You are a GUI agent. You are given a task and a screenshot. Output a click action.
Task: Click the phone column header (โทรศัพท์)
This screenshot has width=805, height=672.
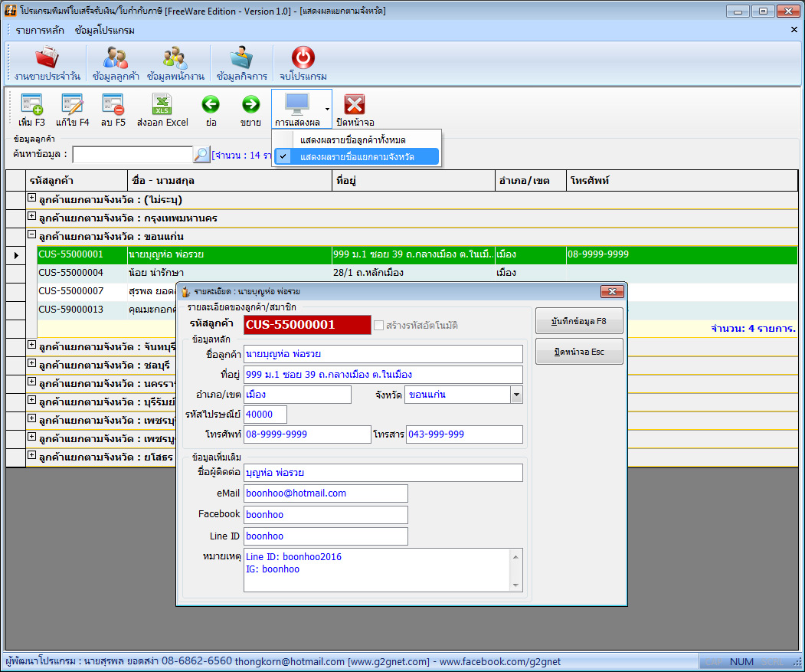[682, 180]
